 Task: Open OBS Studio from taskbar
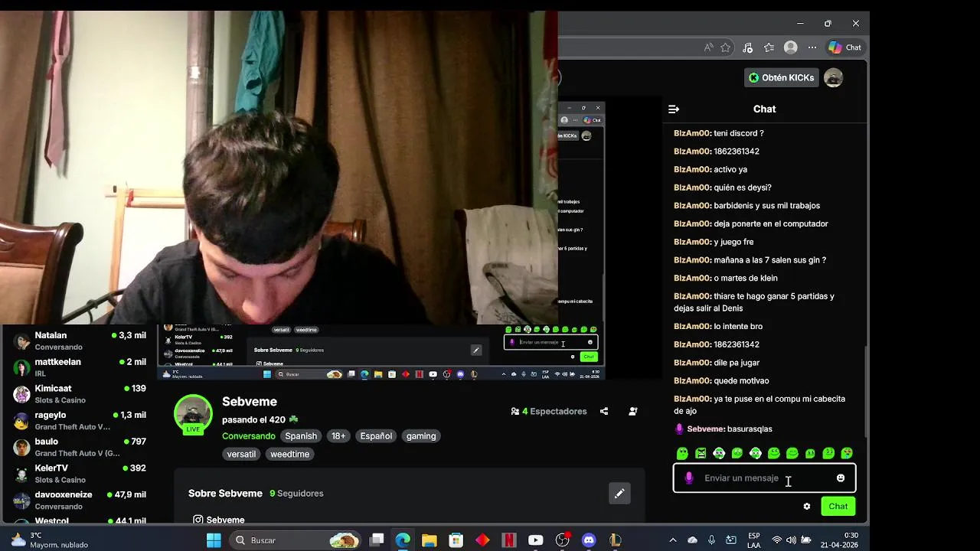click(x=563, y=540)
